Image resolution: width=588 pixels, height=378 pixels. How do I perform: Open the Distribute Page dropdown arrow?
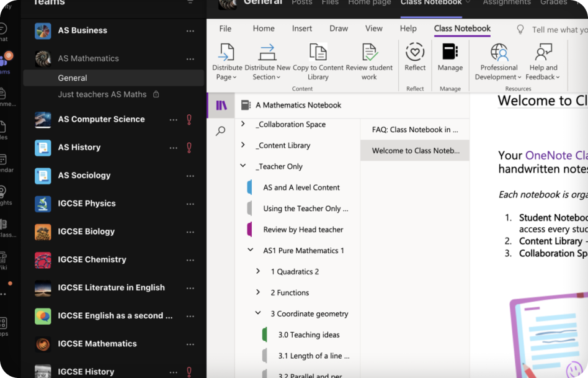click(x=234, y=78)
